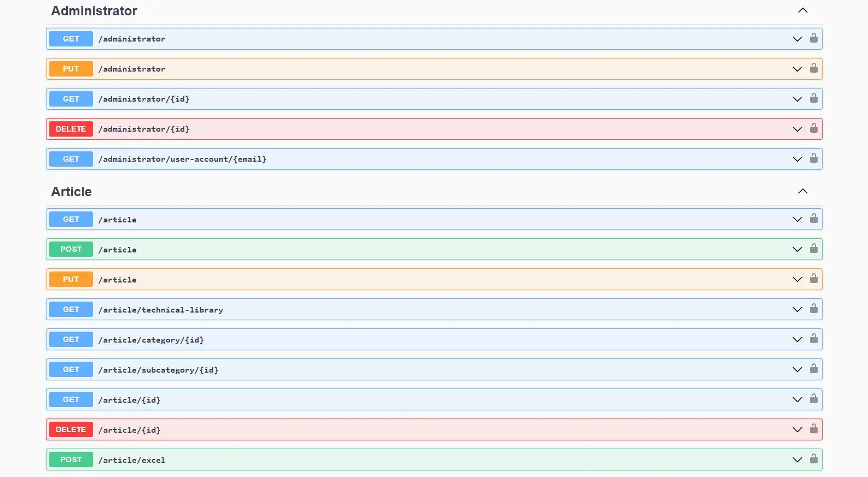868x477 pixels.
Task: Click lock icon on DELETE /article/{id}
Action: click(813, 429)
